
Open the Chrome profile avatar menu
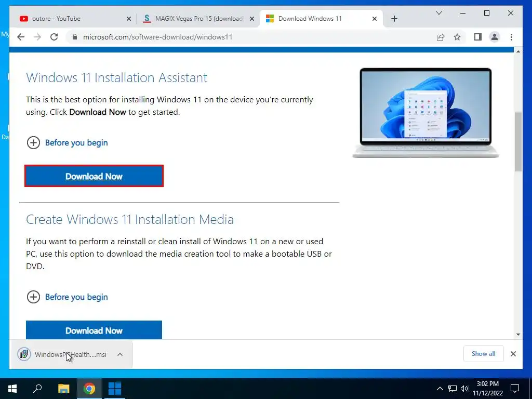click(x=495, y=37)
